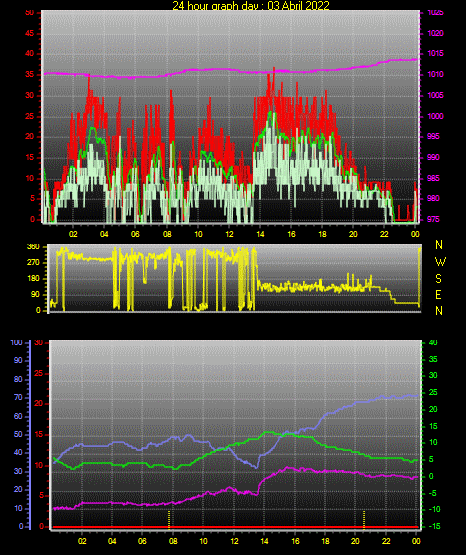
Task: Click the red rainfall bar at bottom graph
Action: [x=235, y=527]
